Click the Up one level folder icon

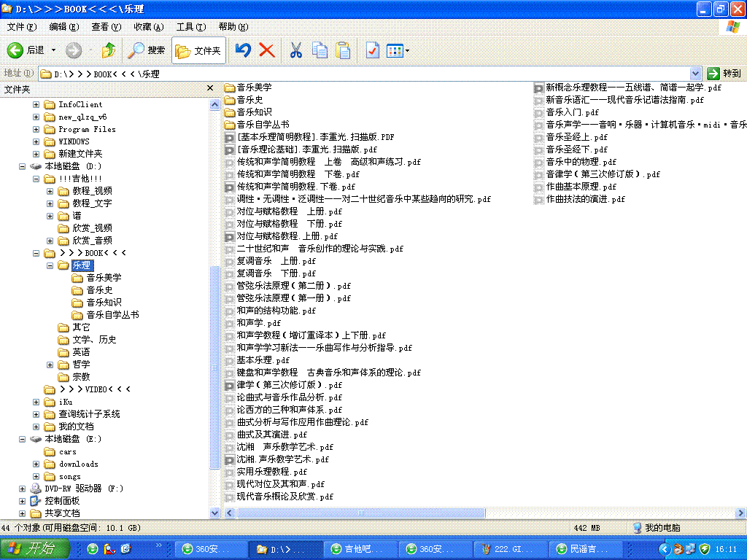(x=109, y=50)
